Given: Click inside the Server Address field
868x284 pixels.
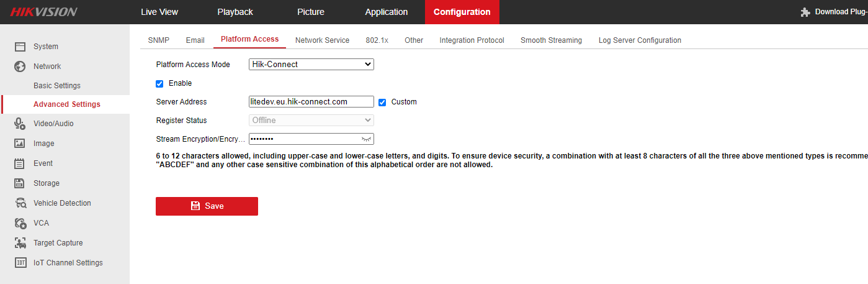Looking at the screenshot, I should (310, 102).
